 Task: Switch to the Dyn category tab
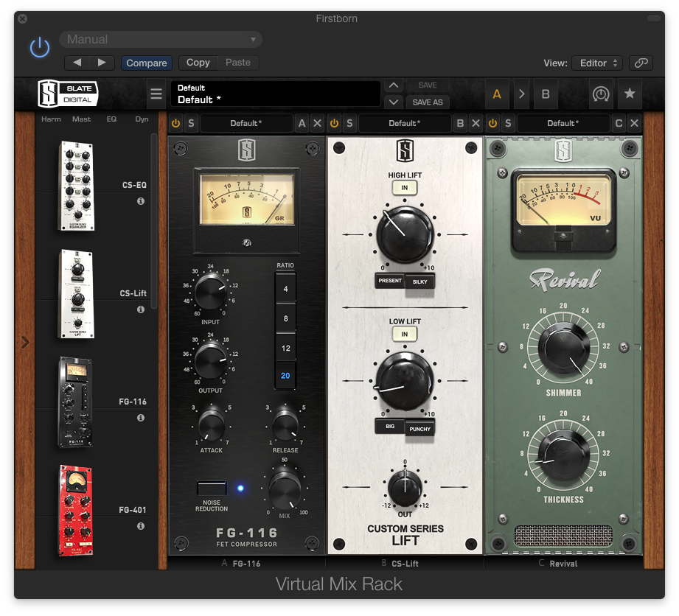pos(142,119)
